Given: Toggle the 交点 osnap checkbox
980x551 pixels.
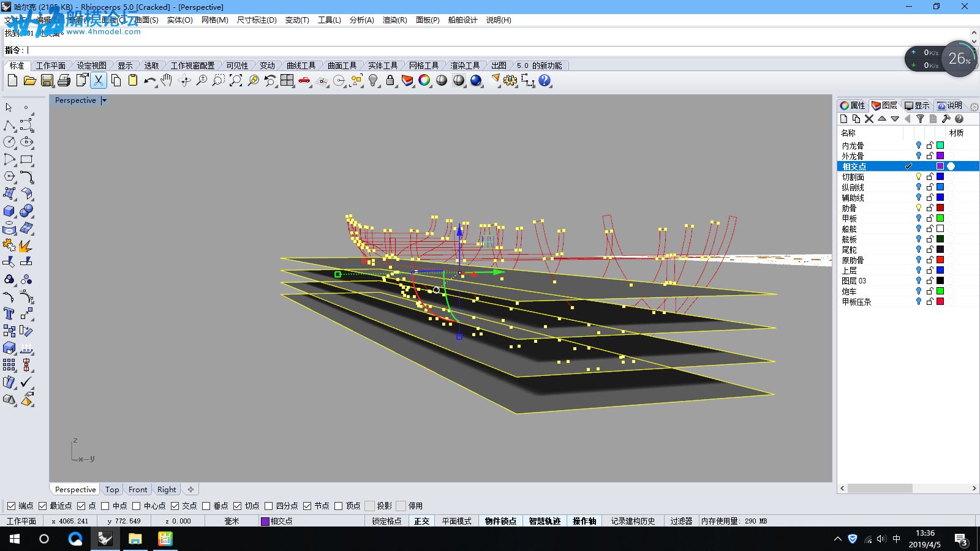Looking at the screenshot, I should 175,506.
